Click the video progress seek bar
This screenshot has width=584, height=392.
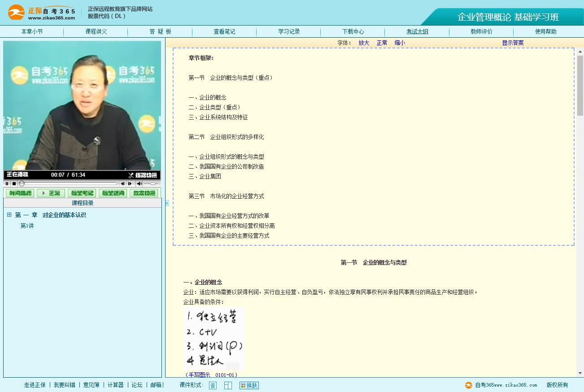click(x=68, y=183)
